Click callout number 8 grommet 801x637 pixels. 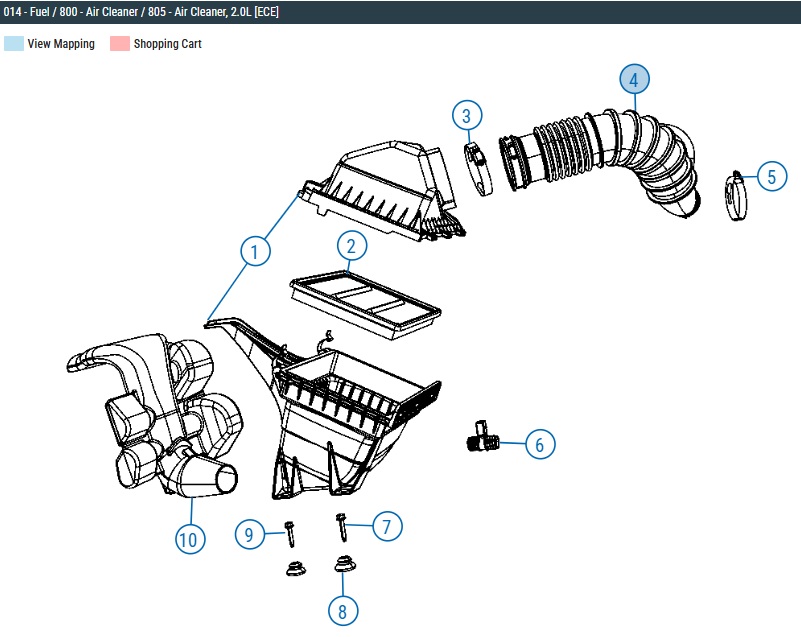(x=343, y=610)
